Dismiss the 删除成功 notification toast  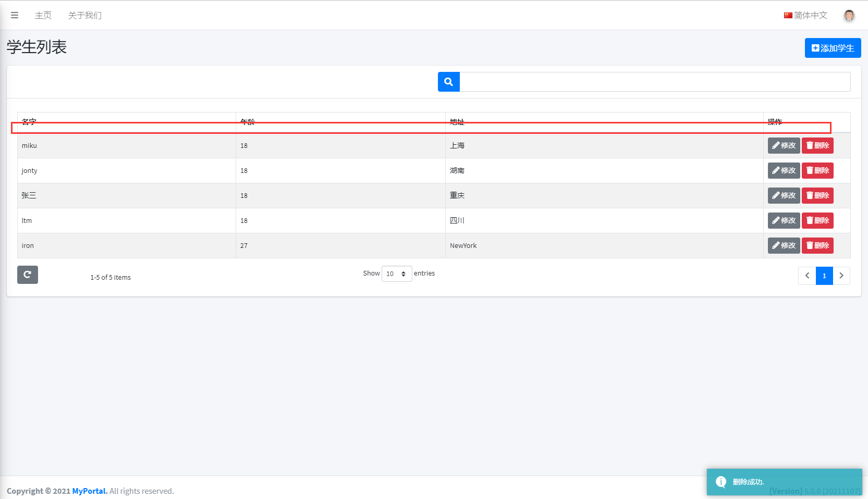coord(784,482)
